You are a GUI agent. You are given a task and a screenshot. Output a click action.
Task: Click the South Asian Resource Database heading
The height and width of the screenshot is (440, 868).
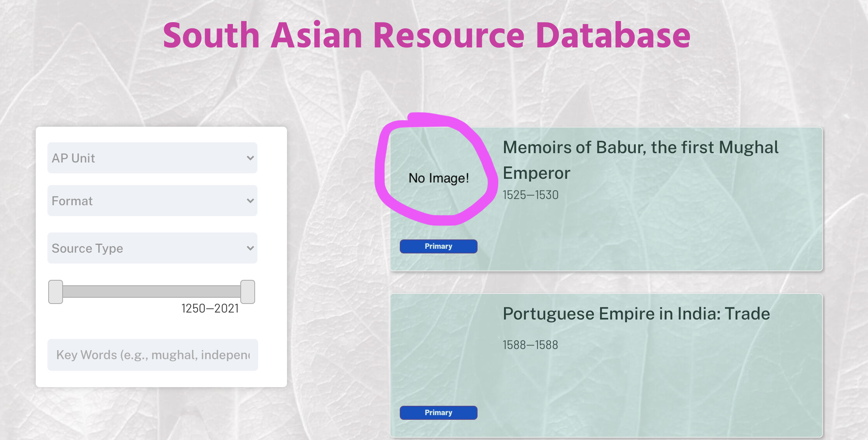[x=427, y=36]
